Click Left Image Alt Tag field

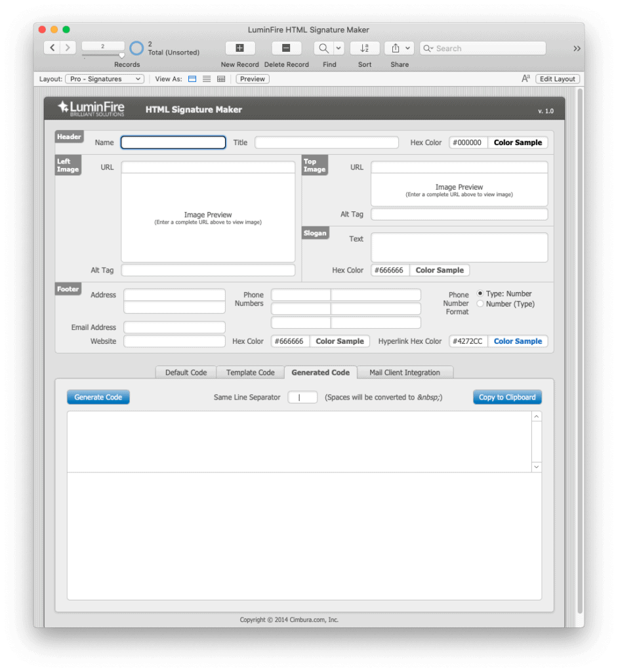(208, 270)
